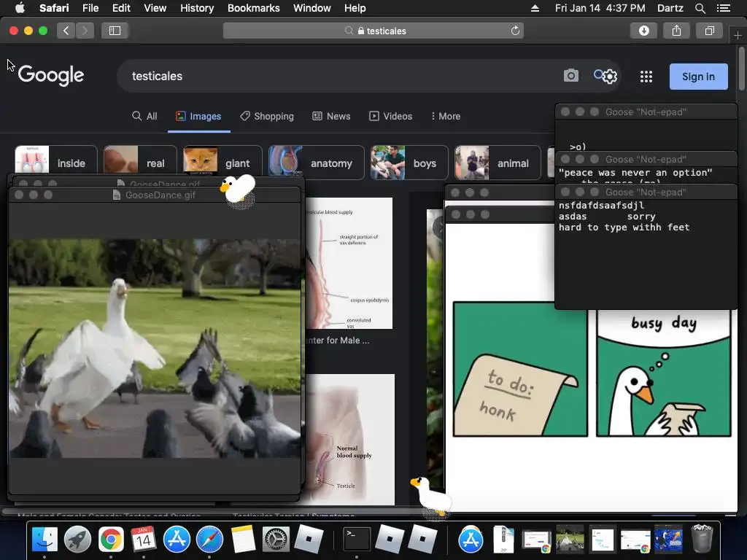The image size is (747, 560).
Task: Open Spotlight search in the menu bar
Action: [x=700, y=8]
